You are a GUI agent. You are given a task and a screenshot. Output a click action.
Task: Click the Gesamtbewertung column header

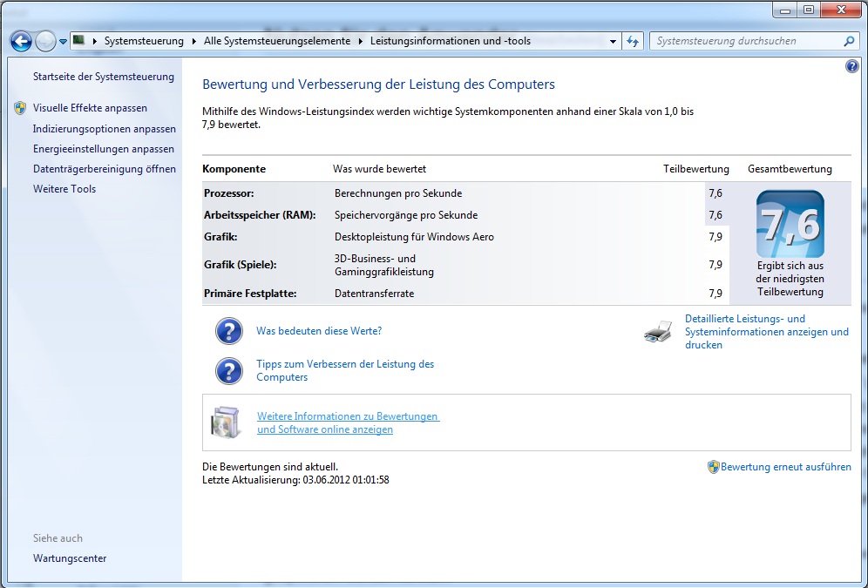pos(790,169)
